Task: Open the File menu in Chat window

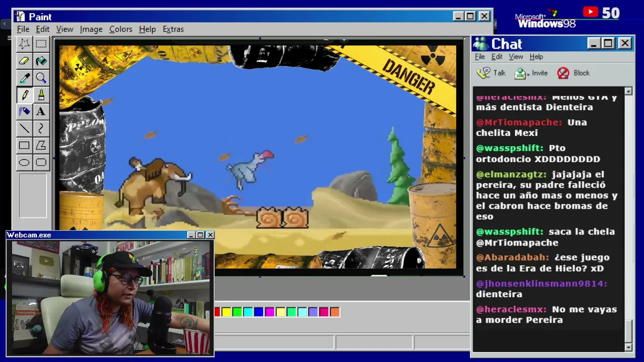Action: (x=480, y=57)
